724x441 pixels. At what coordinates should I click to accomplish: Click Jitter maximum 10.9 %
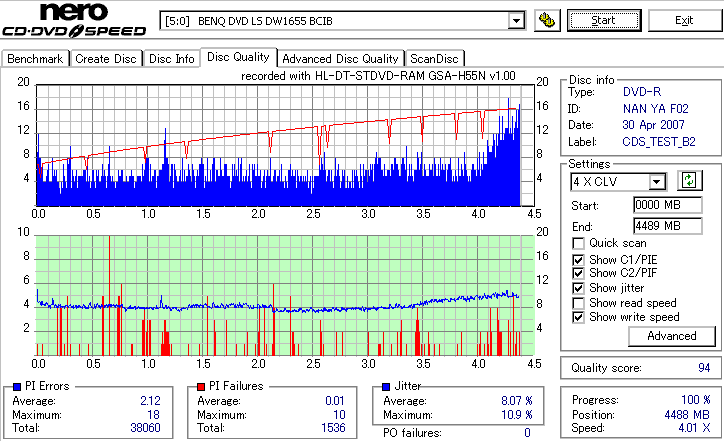tap(517, 415)
